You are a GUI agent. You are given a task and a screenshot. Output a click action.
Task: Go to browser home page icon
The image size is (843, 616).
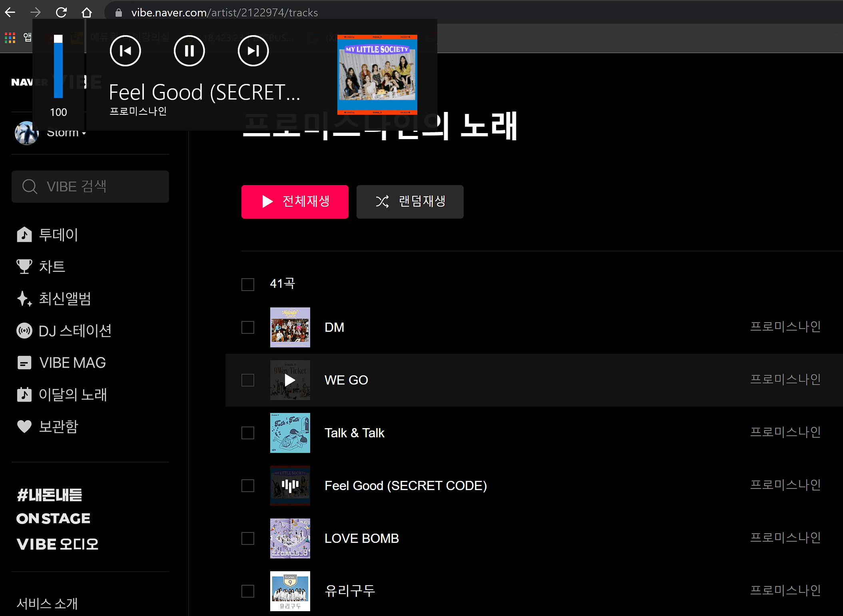86,12
